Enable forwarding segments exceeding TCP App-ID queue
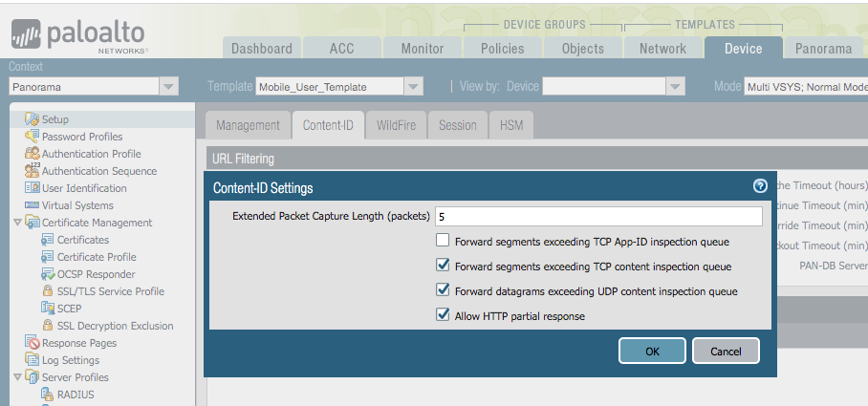This screenshot has height=406, width=868. point(443,242)
